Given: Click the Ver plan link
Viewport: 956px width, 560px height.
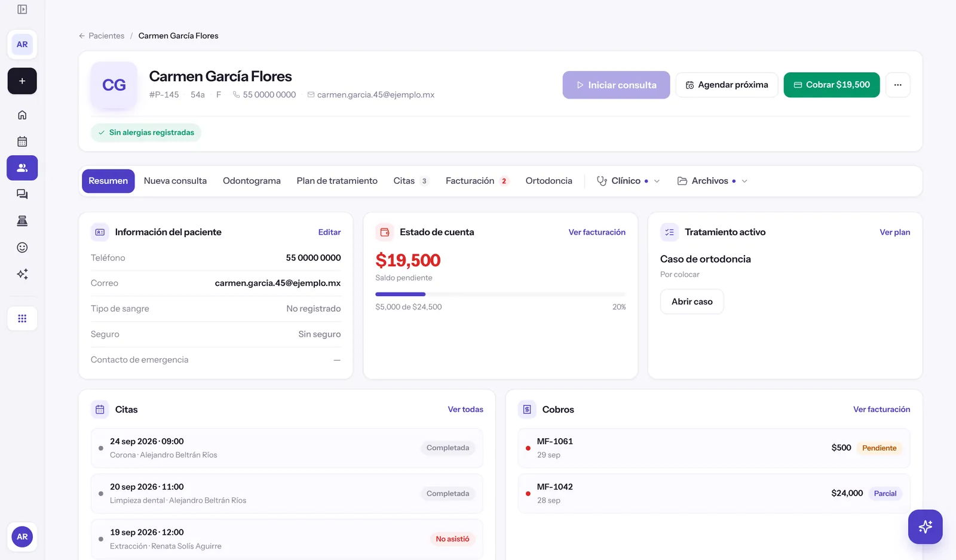Looking at the screenshot, I should [x=894, y=232].
